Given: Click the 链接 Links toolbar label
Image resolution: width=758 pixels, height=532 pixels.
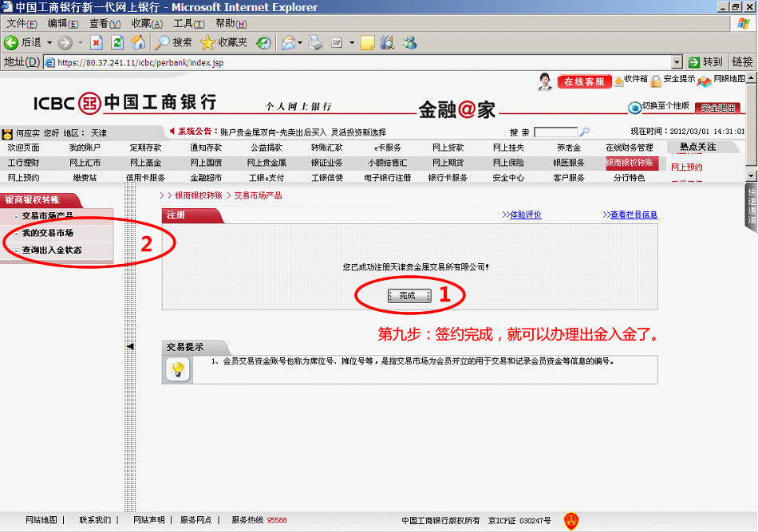Looking at the screenshot, I should (x=743, y=62).
